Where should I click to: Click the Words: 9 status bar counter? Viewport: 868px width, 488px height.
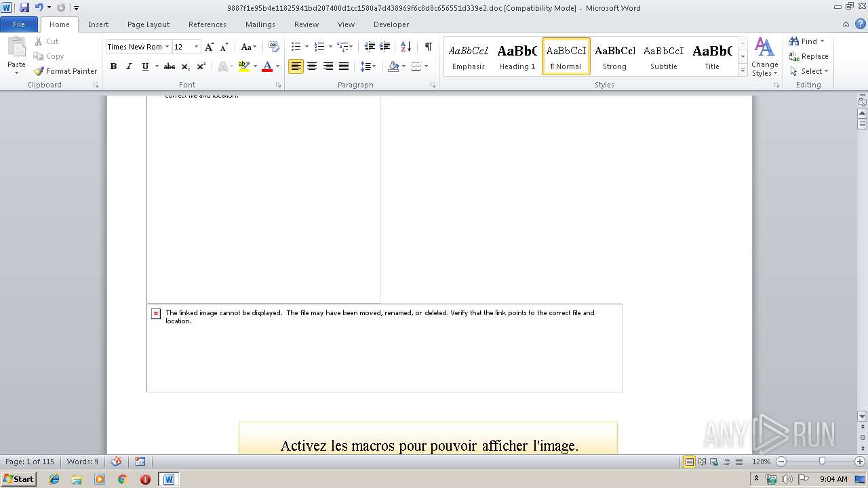(83, 462)
